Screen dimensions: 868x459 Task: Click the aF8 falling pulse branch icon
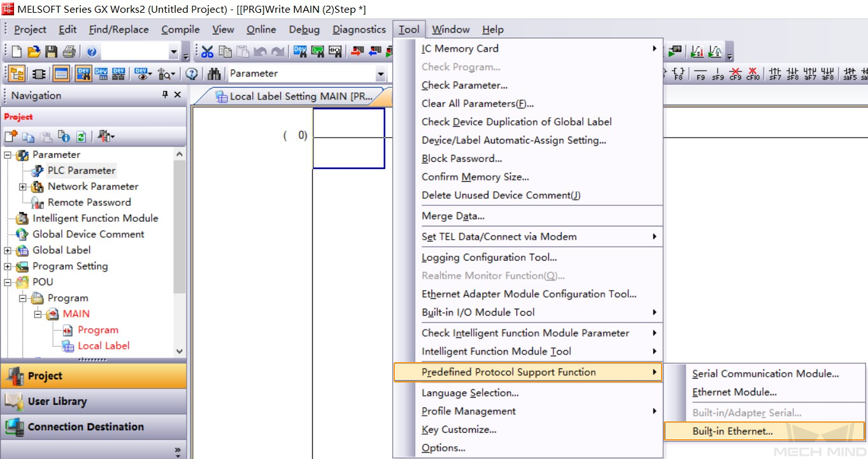click(827, 74)
